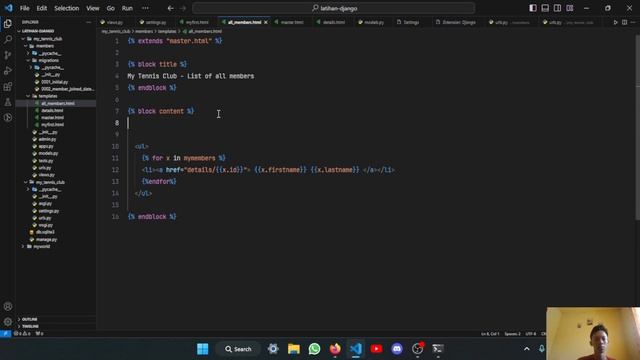Open 0001_initial.py in the Explorer tree
This screenshot has width=640, height=360.
click(x=54, y=82)
